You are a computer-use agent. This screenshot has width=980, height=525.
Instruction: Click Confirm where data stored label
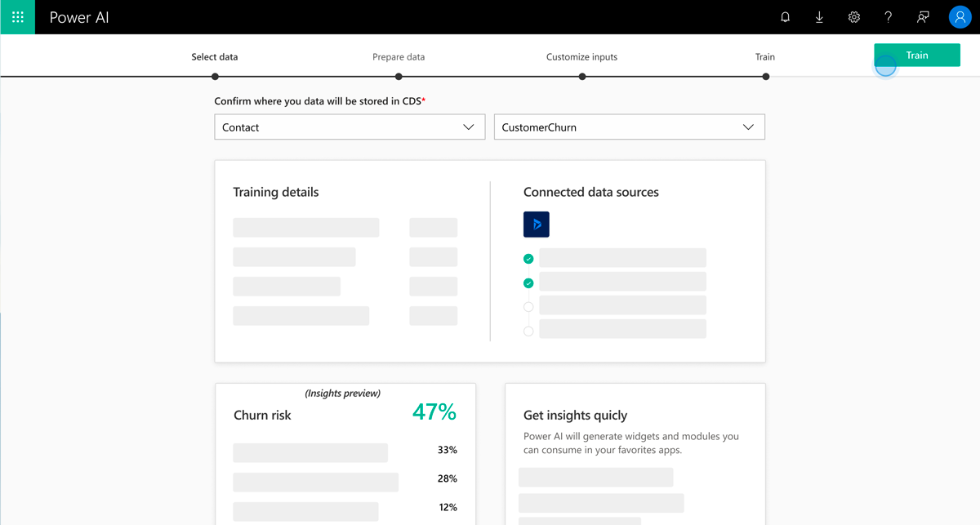pos(320,101)
